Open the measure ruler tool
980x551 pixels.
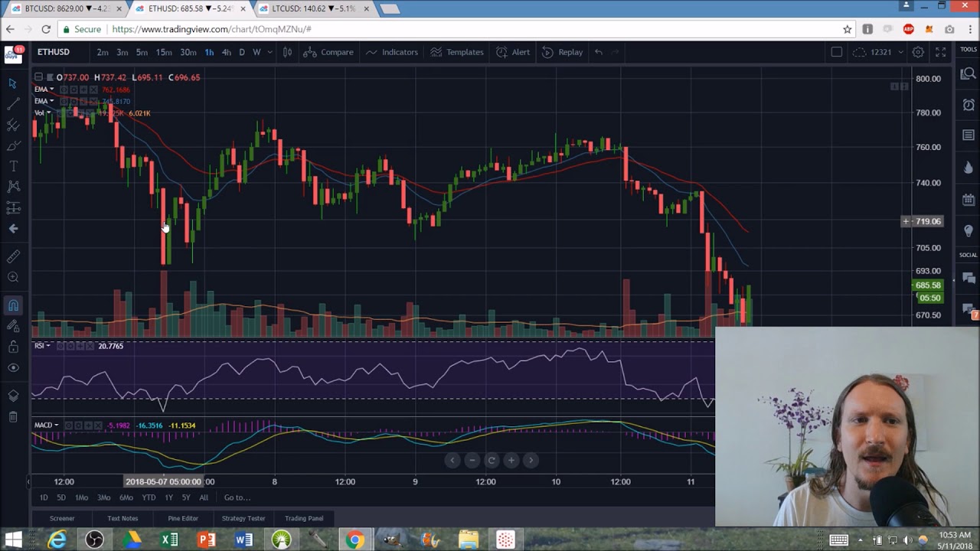coord(13,257)
